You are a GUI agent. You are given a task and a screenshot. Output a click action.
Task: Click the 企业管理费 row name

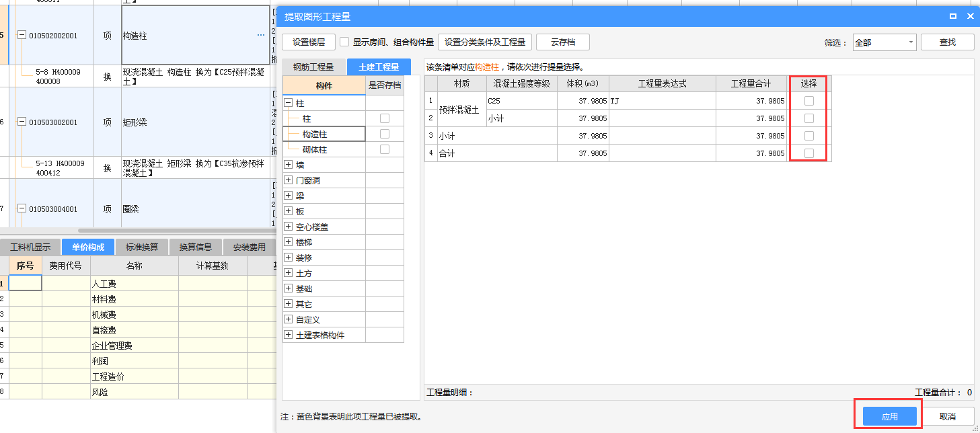pyautogui.click(x=112, y=346)
